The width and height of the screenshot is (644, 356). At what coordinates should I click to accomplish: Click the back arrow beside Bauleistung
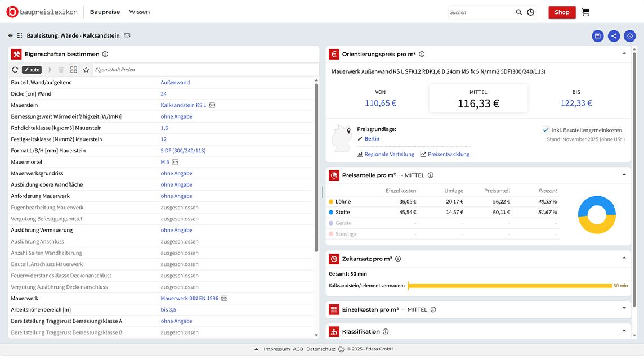10,36
